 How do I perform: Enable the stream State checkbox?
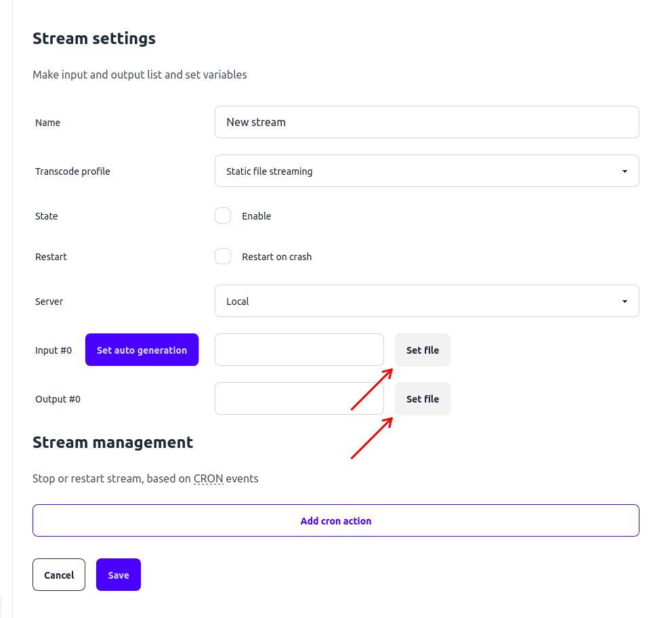click(x=223, y=215)
